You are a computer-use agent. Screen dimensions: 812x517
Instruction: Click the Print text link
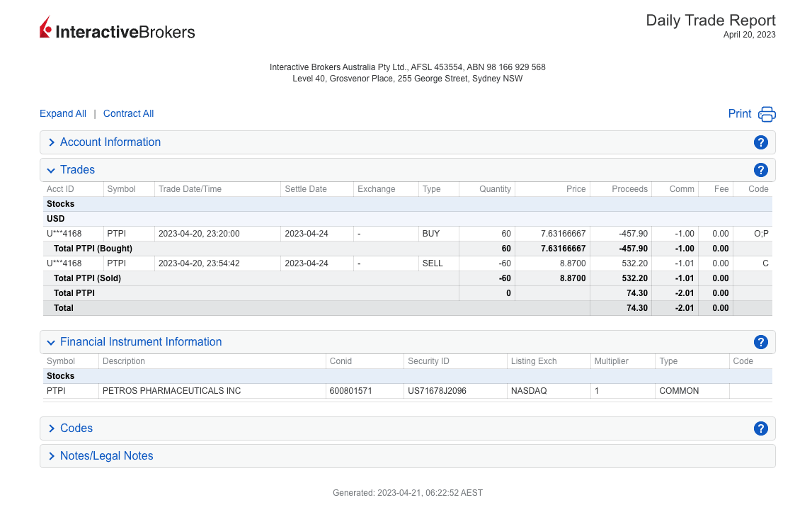[739, 114]
